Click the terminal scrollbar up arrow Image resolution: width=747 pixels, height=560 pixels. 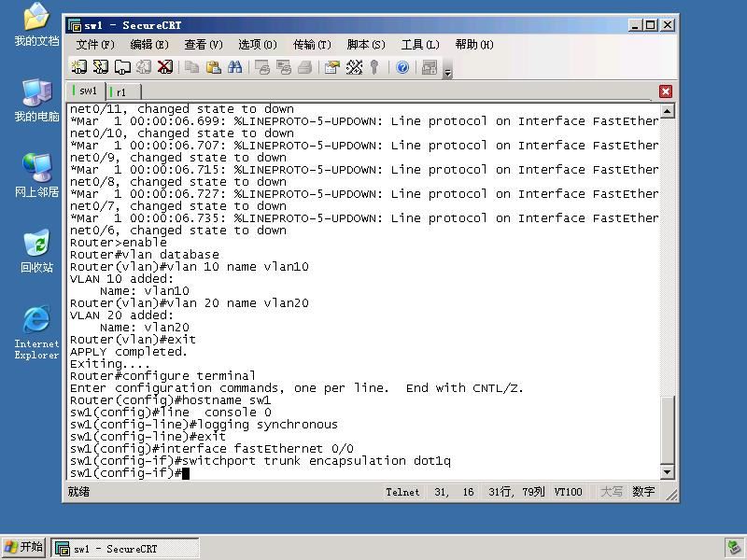click(x=667, y=111)
